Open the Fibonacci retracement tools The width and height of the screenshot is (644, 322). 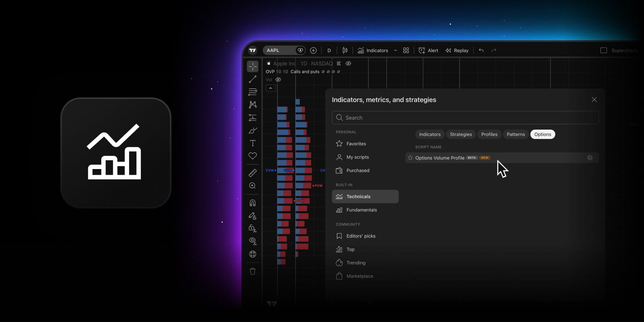click(x=253, y=92)
